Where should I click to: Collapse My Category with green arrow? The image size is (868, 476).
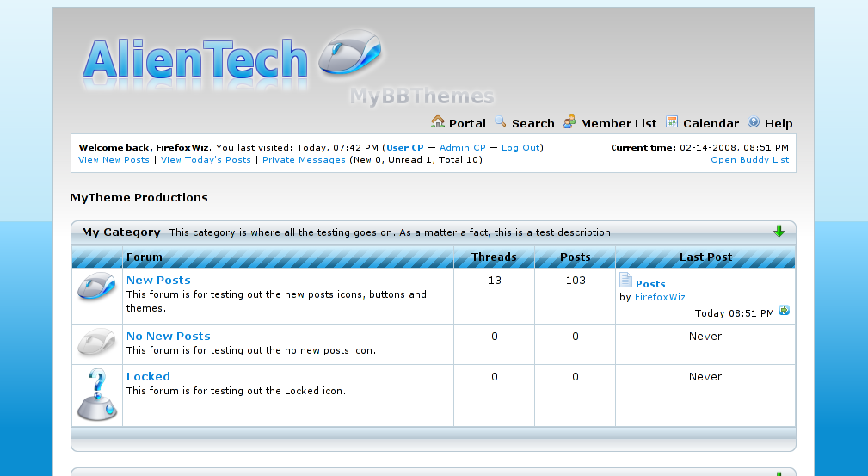coord(779,232)
